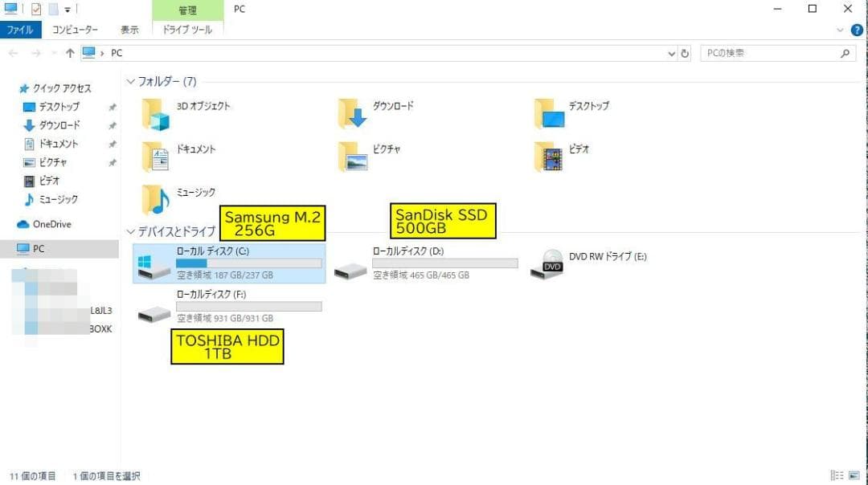868x485 pixels.
Task: Collapse the Devices and drives group
Action: point(130,231)
